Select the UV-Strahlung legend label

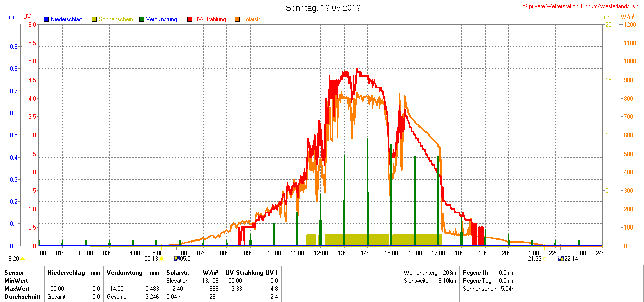pyautogui.click(x=210, y=19)
